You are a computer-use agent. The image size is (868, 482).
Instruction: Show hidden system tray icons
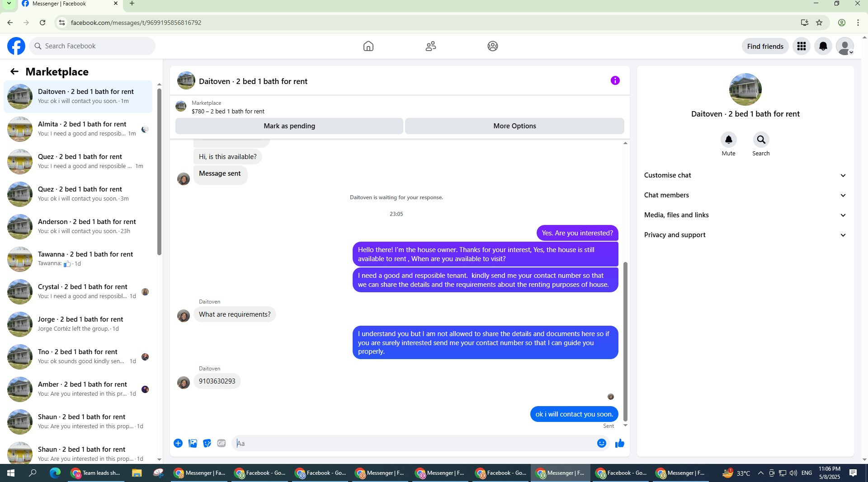pyautogui.click(x=760, y=473)
